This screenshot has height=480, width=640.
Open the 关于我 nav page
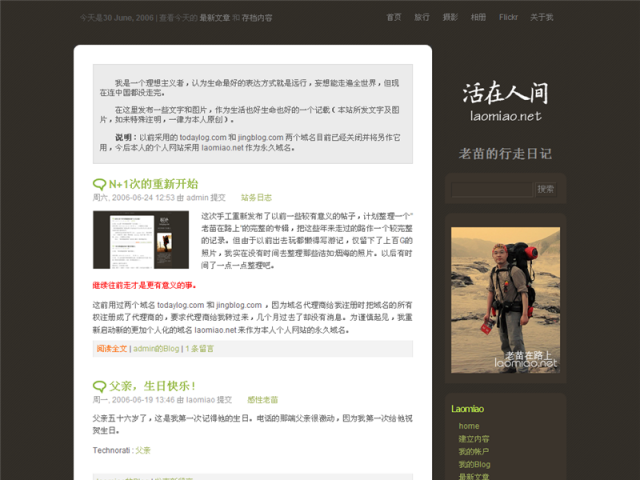pyautogui.click(x=541, y=17)
